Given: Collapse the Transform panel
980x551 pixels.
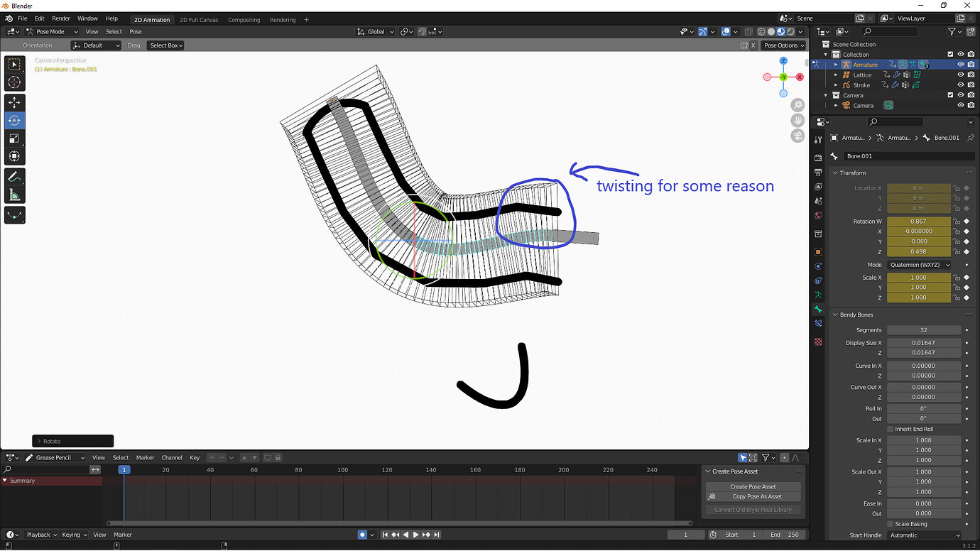Looking at the screenshot, I should pyautogui.click(x=852, y=173).
